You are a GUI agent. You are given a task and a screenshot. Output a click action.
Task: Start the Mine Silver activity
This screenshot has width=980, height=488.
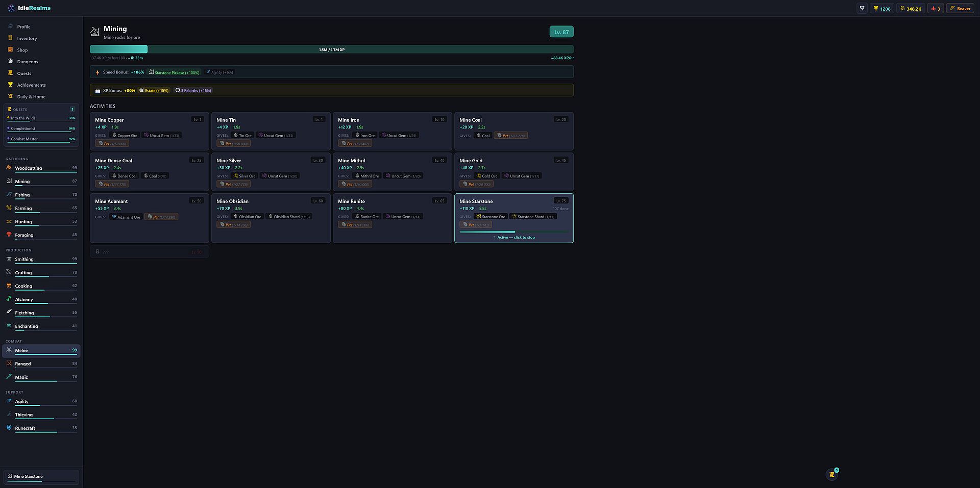tap(271, 172)
